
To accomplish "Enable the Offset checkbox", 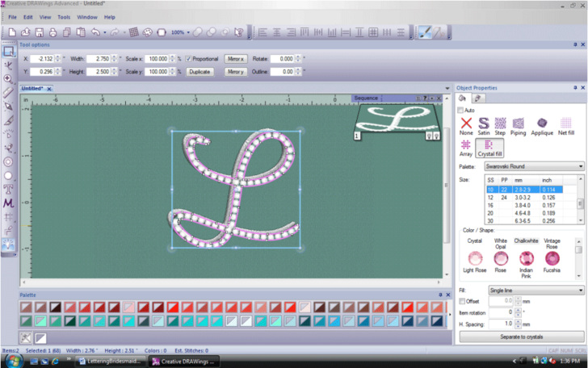I will click(461, 301).
